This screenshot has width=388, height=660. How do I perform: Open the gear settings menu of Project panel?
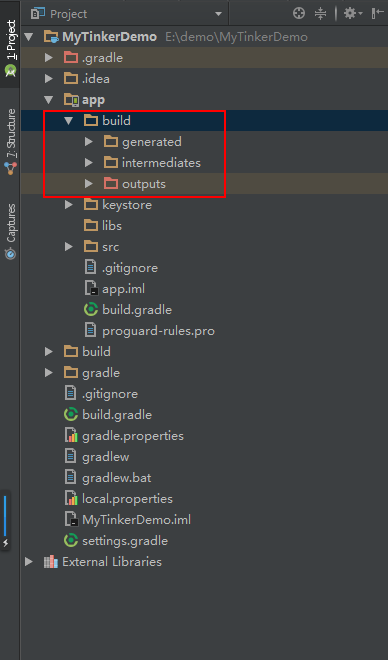click(x=353, y=13)
